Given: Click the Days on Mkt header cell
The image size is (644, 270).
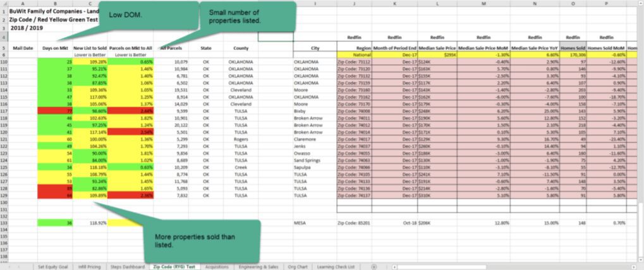Looking at the screenshot, I should pyautogui.click(x=54, y=48).
